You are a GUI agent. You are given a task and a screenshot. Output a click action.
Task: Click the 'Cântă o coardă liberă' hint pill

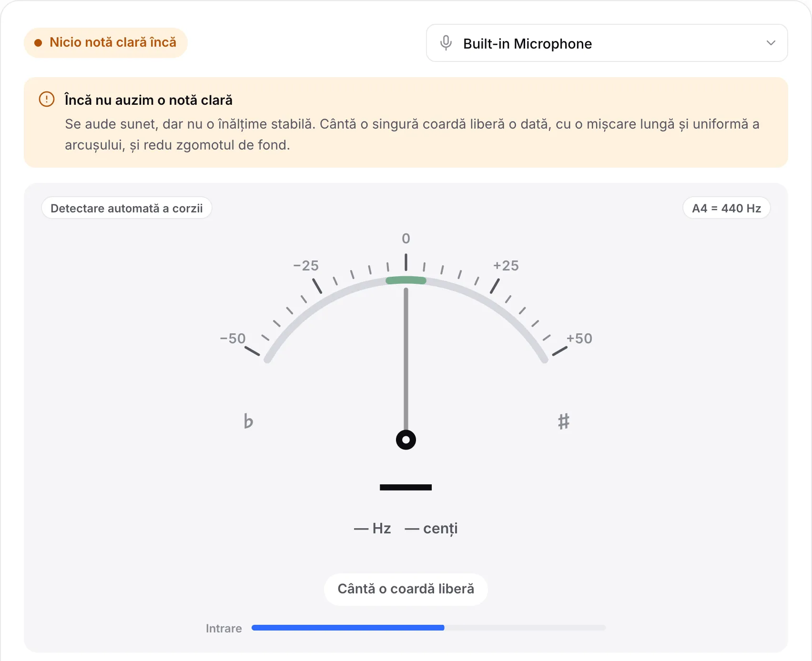coord(406,589)
